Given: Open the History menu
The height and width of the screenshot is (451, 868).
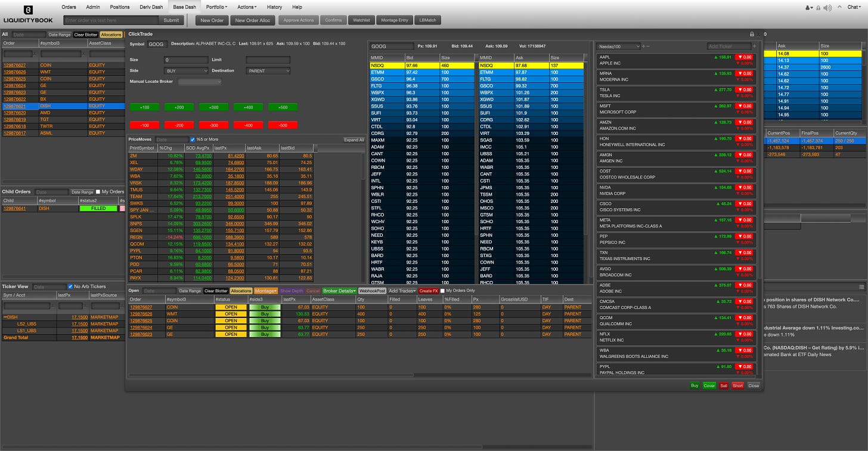Looking at the screenshot, I should [x=274, y=7].
